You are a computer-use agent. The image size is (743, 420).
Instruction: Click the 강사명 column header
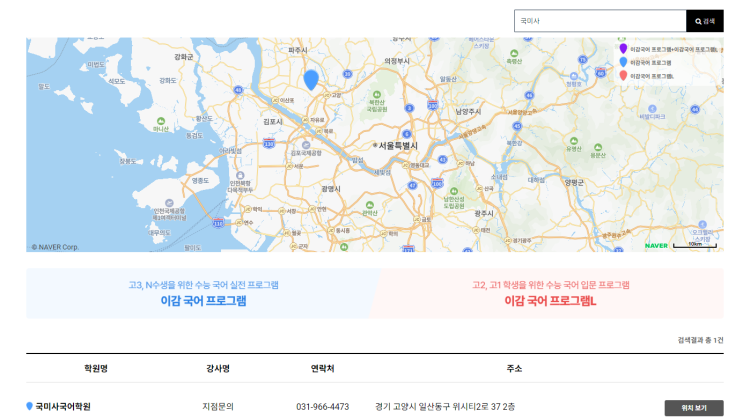coord(218,368)
